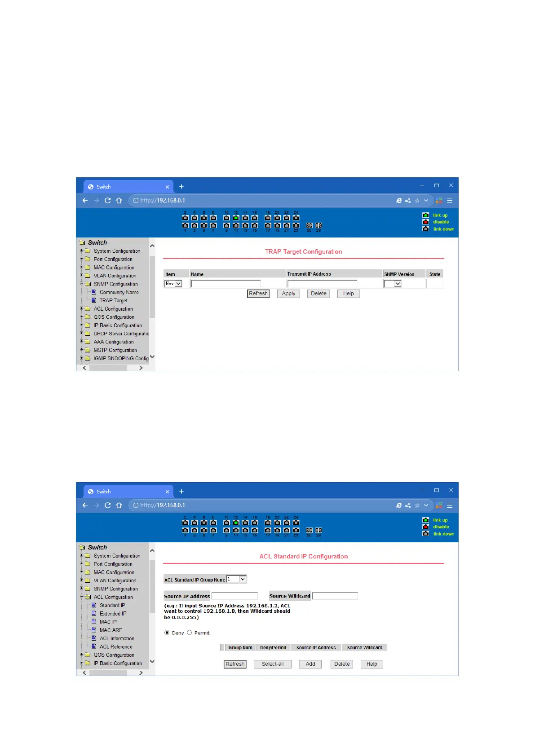535x756 pixels.
Task: Select the Switch tab in the upper browser
Action: 128,187
